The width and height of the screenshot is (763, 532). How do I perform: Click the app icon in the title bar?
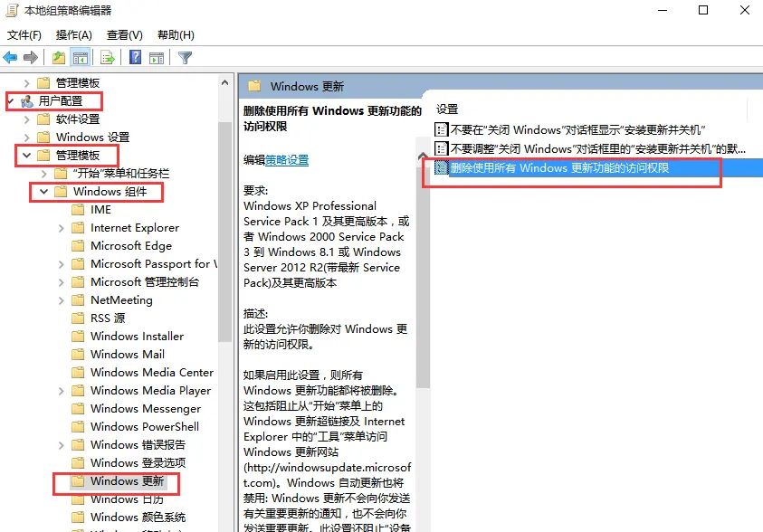pos(12,10)
